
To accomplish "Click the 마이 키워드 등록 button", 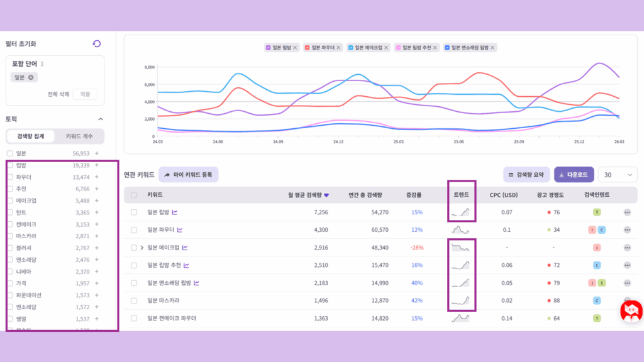I will click(x=188, y=175).
